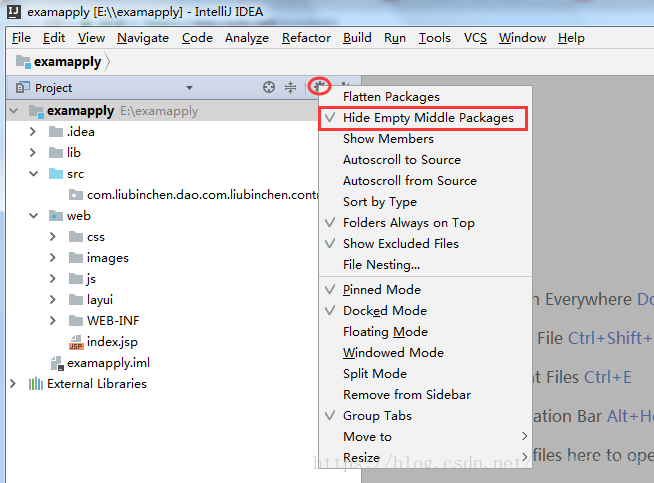Click the lib folder icon
This screenshot has height=483, width=654.
coord(56,153)
